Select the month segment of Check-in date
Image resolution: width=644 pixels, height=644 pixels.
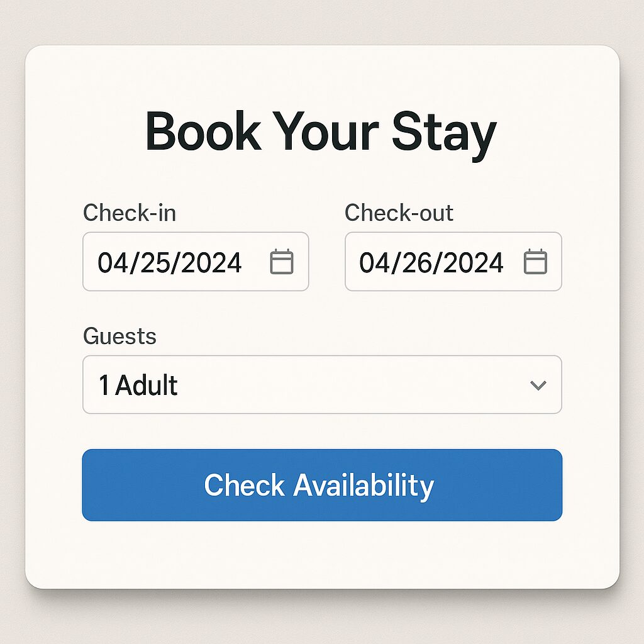[113, 262]
